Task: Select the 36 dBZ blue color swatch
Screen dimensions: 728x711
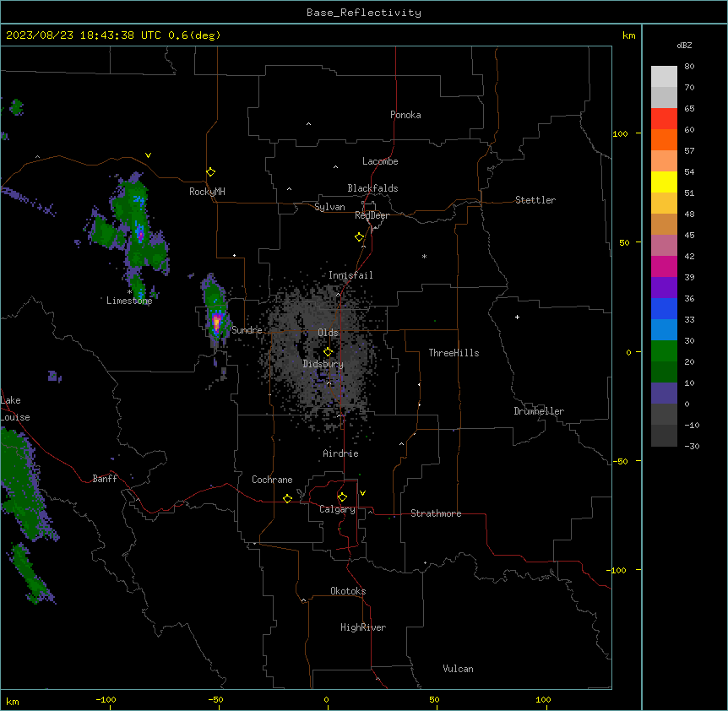Action: (x=664, y=308)
